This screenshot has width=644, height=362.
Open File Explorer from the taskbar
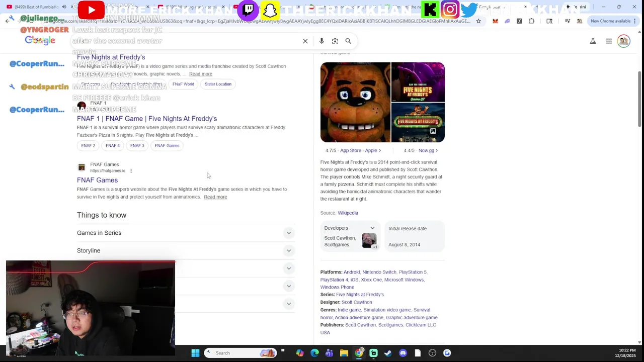[x=344, y=353]
